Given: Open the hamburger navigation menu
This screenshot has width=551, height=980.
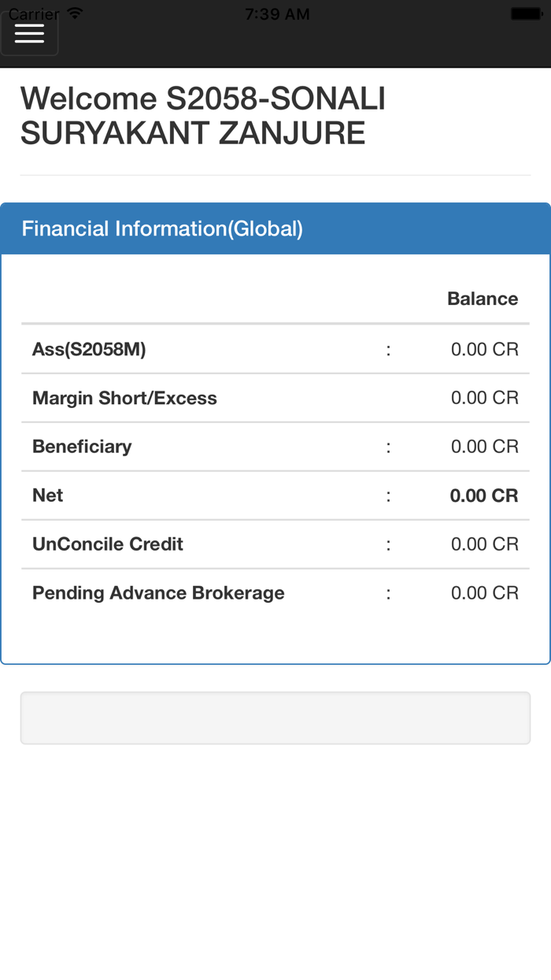Looking at the screenshot, I should pyautogui.click(x=29, y=32).
